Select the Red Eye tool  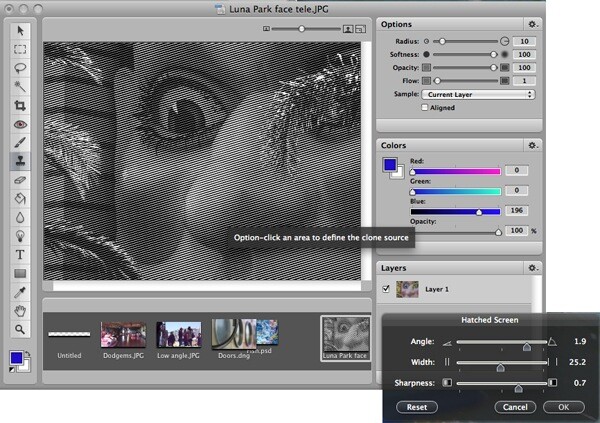20,124
